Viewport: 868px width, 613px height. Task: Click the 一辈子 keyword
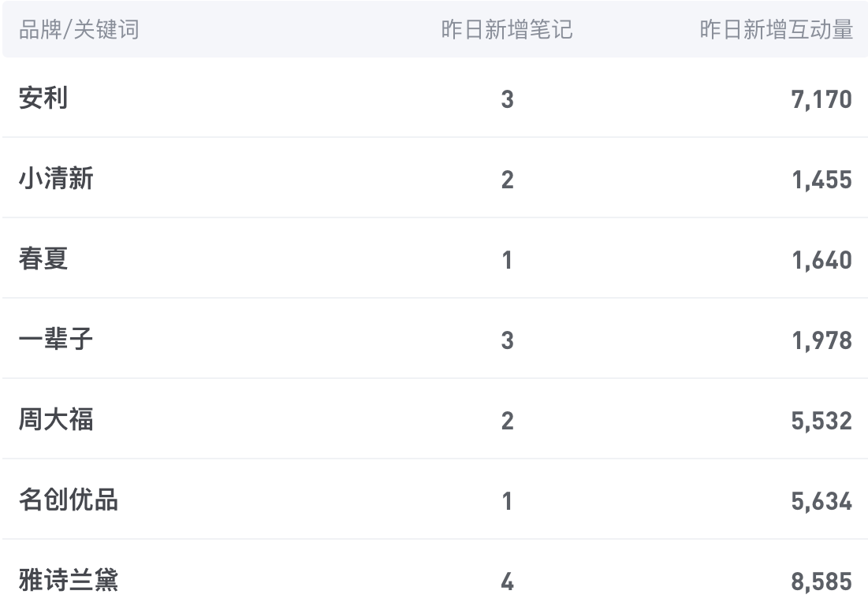pos(56,340)
